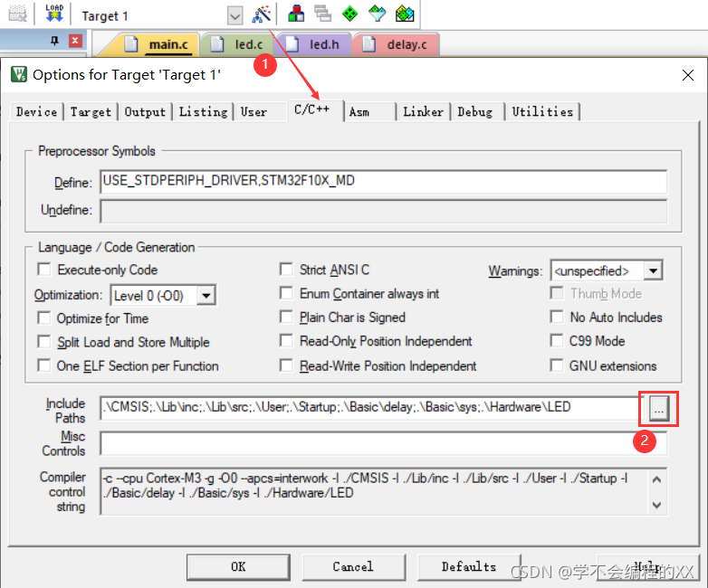
Task: Click the Cancel button
Action: (x=353, y=567)
